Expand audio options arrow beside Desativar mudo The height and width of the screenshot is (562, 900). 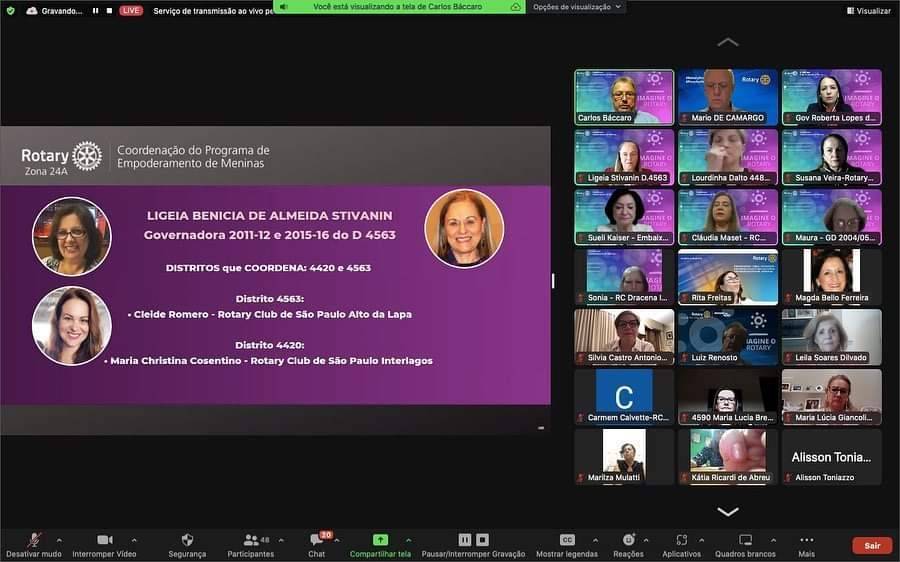point(59,540)
